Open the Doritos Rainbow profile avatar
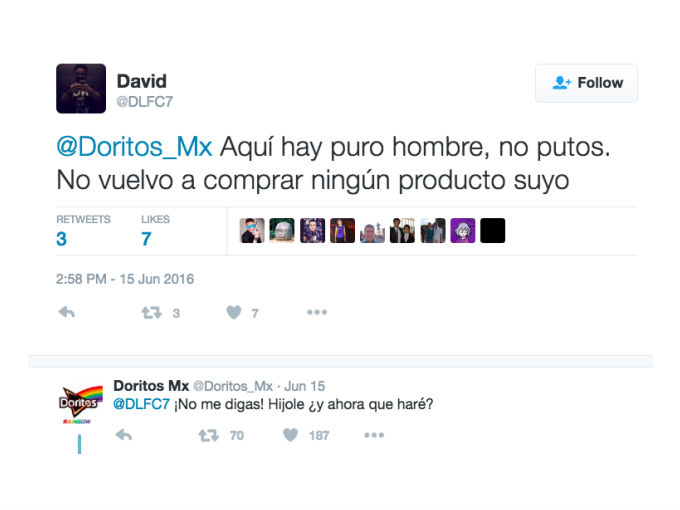The width and height of the screenshot is (680, 510). [x=81, y=403]
